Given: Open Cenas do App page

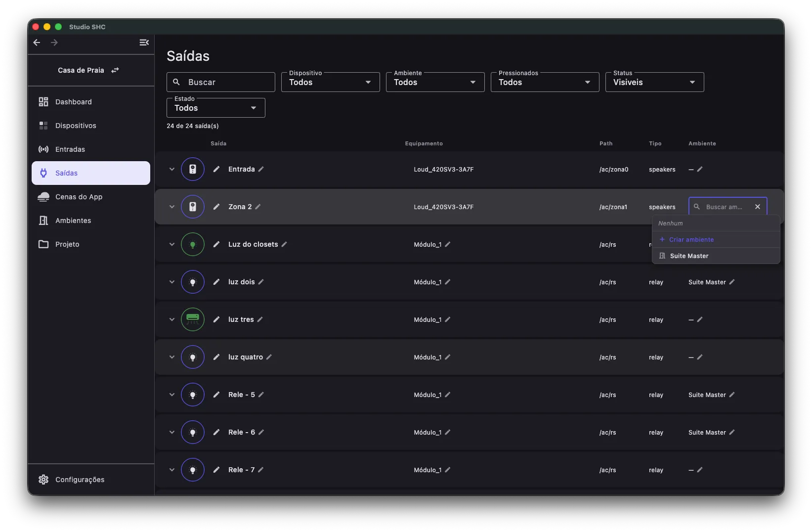Looking at the screenshot, I should (x=91, y=197).
